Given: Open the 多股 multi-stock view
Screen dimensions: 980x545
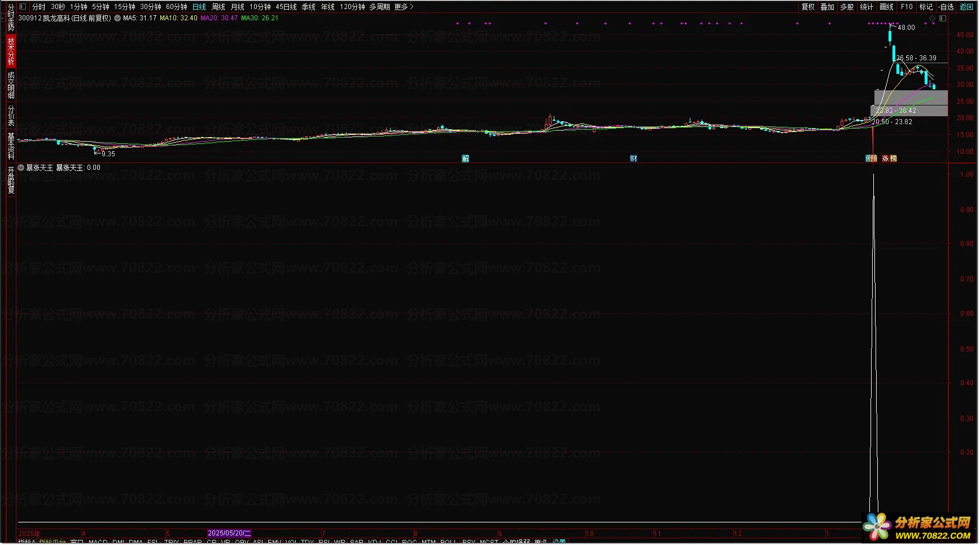Looking at the screenshot, I should pyautogui.click(x=847, y=7).
